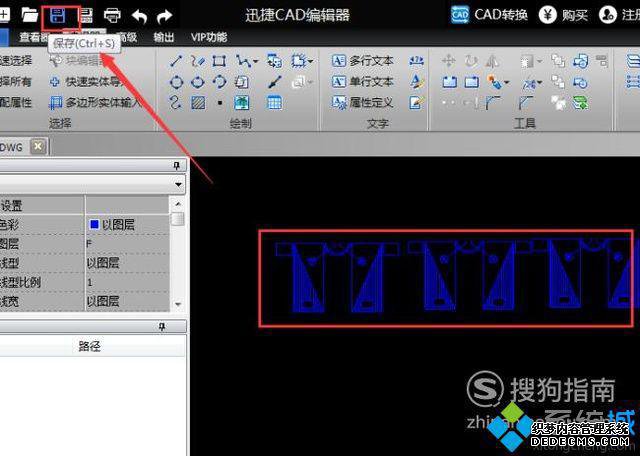Click the 属性定义 button

coord(362,102)
